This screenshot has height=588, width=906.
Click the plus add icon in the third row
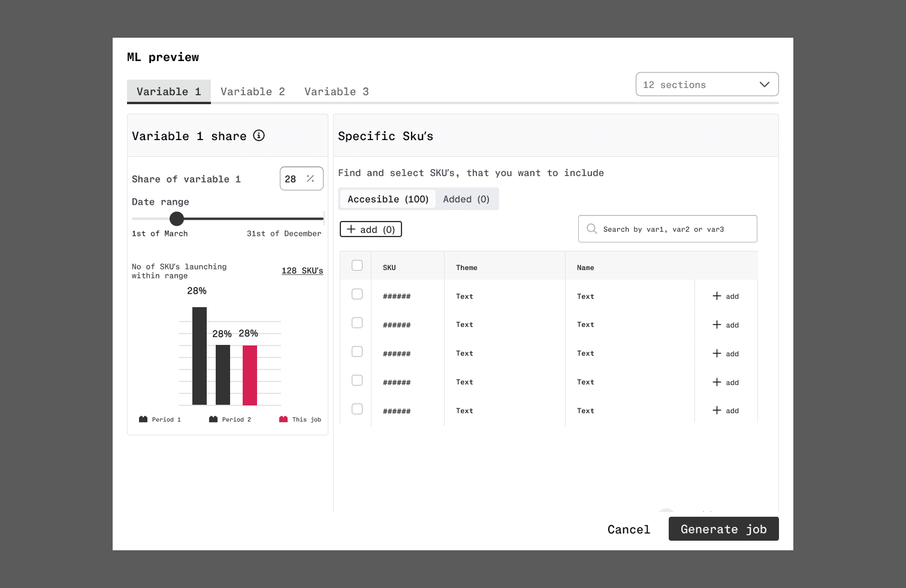717,353
